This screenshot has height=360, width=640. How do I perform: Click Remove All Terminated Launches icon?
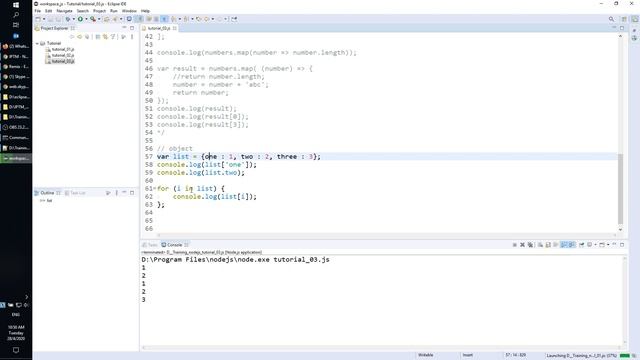[x=530, y=245]
